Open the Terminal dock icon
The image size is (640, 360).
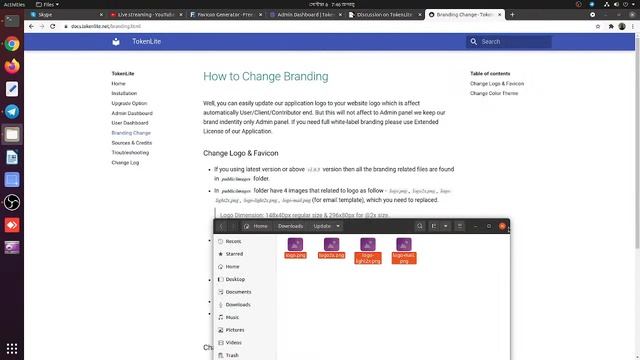tap(12, 21)
